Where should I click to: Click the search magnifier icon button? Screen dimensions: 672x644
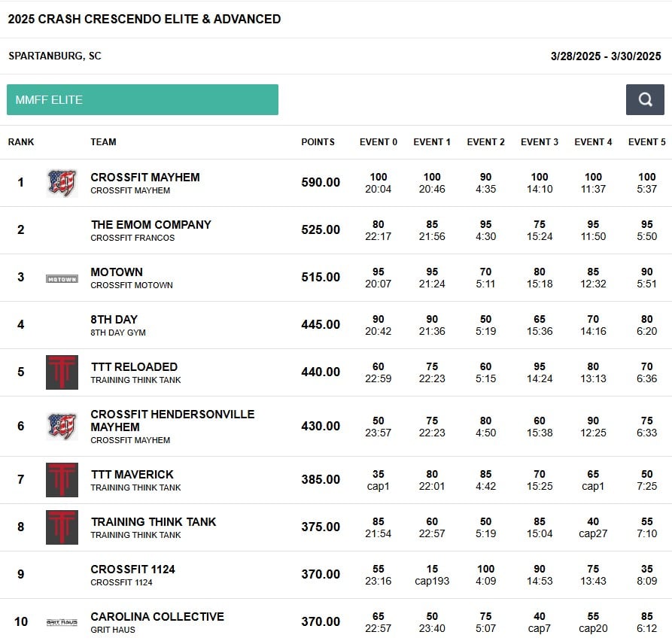pos(645,99)
